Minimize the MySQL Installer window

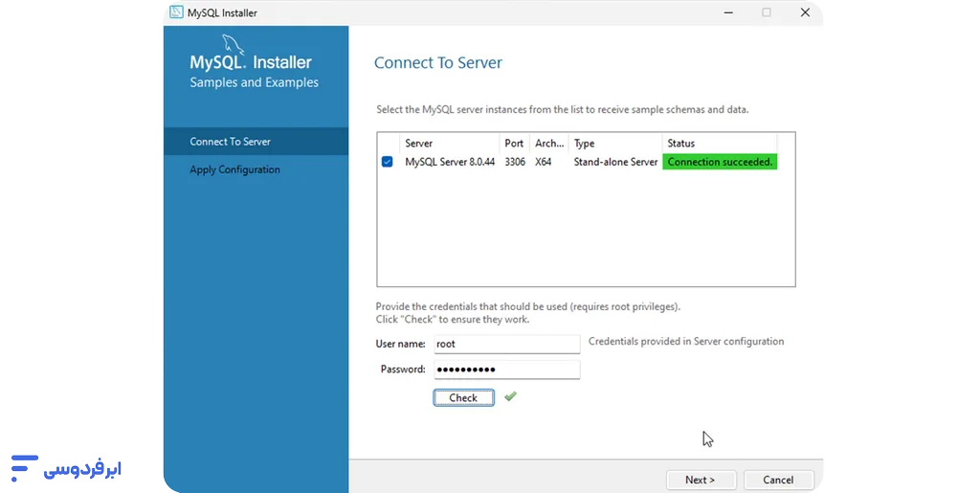coord(728,12)
